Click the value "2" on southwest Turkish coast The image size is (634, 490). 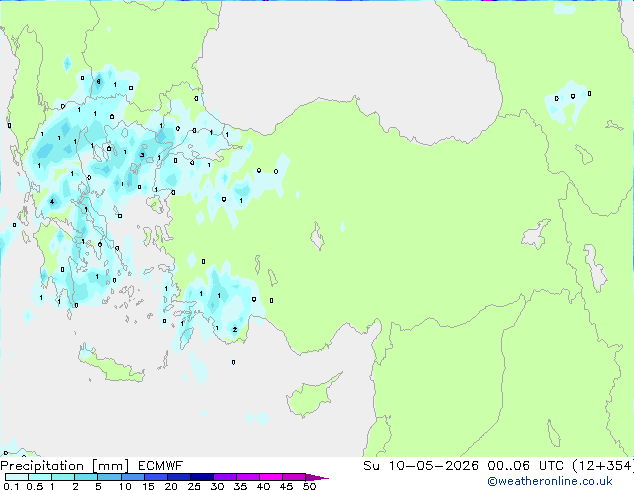[234, 329]
